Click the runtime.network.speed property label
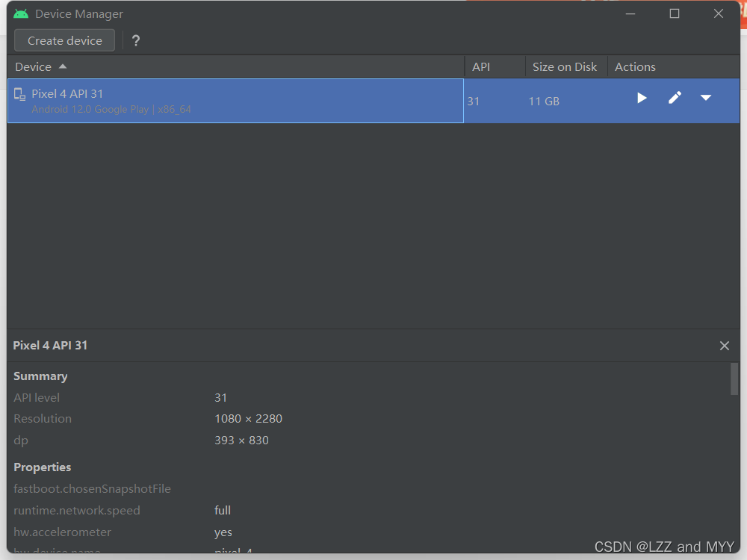The image size is (747, 560). click(x=77, y=511)
